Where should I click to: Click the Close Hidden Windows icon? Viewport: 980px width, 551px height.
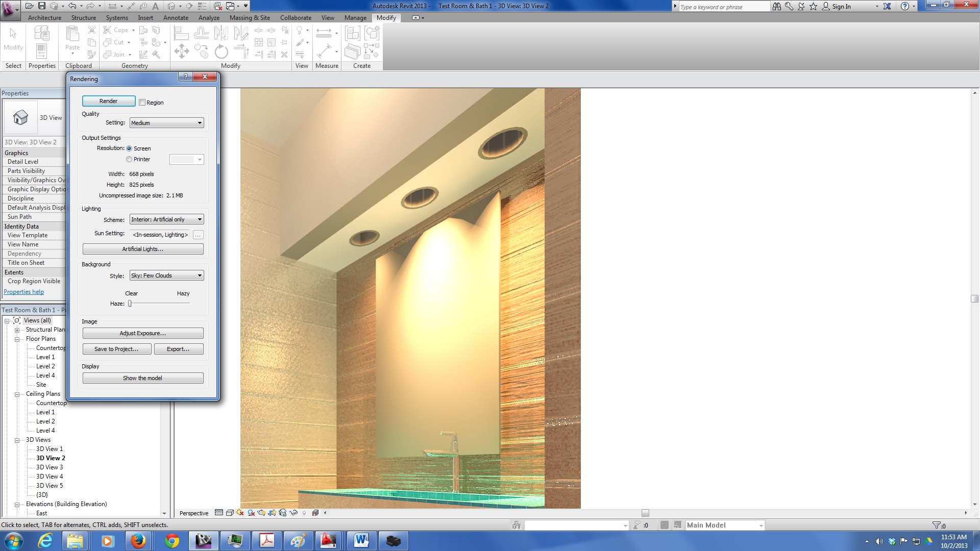click(x=218, y=6)
